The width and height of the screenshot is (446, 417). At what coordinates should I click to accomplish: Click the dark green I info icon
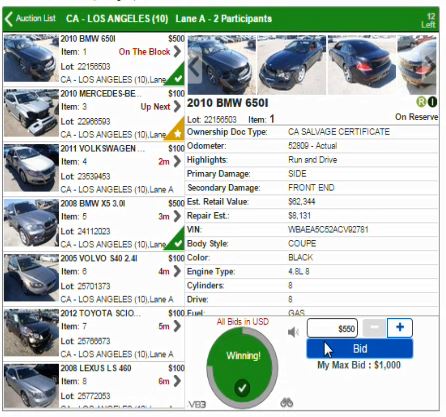tap(432, 102)
